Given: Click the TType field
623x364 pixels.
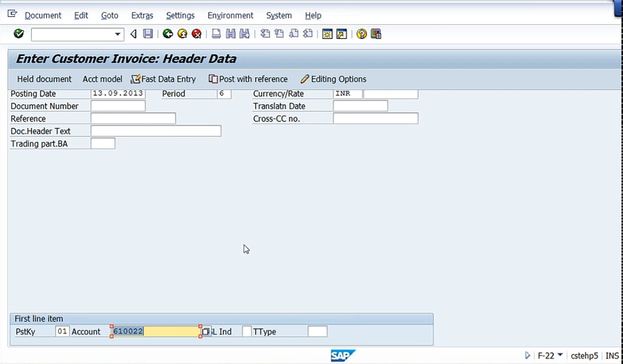Looking at the screenshot, I should click(x=318, y=331).
